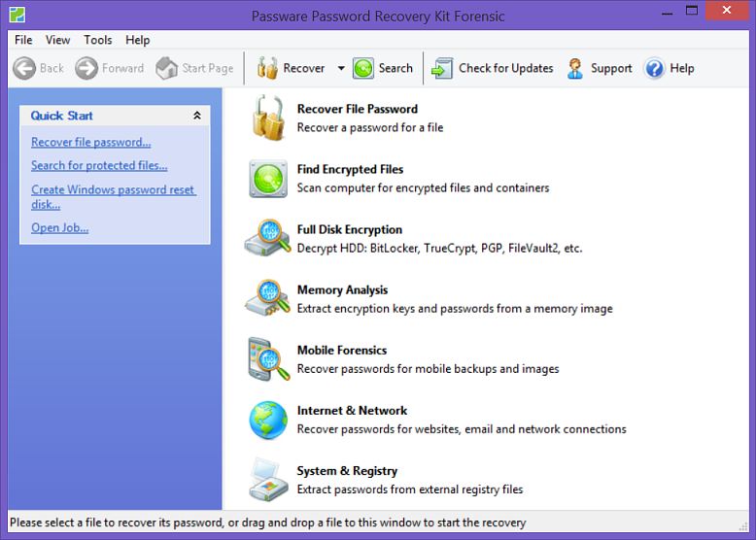Select the Memory Analysis magnifier icon
Screen dimensions: 756x540
[268, 299]
